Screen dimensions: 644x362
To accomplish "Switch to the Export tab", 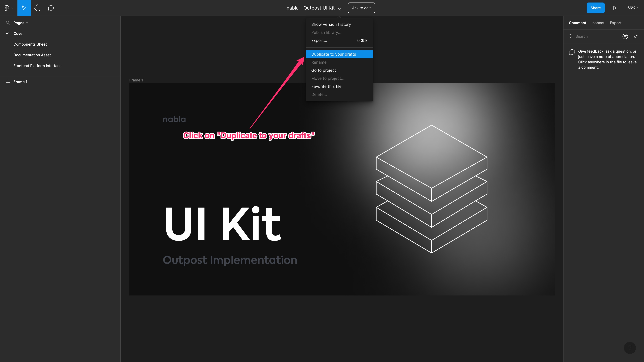I will pos(615,23).
